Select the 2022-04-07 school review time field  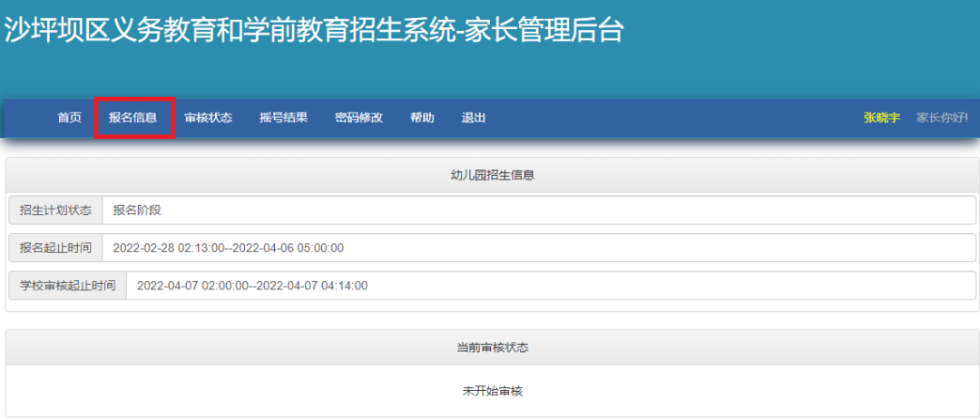click(551, 287)
